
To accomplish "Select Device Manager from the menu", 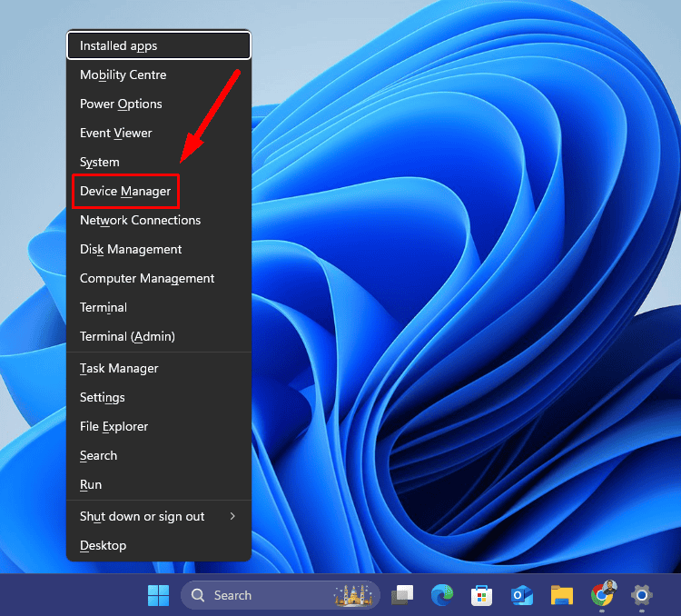I will [125, 191].
